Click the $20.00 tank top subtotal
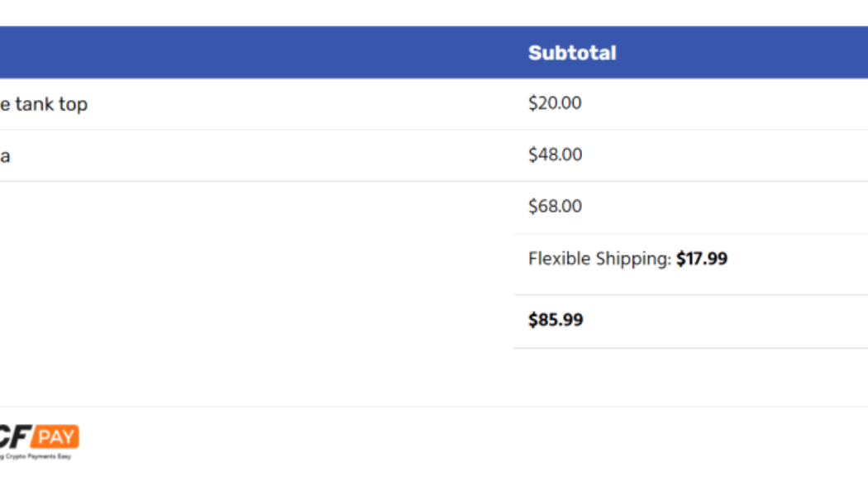Image resolution: width=868 pixels, height=496 pixels. click(555, 103)
